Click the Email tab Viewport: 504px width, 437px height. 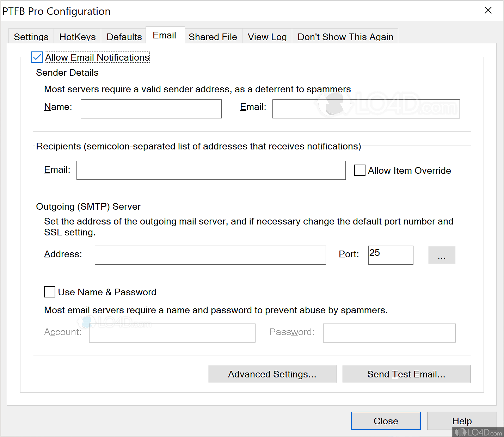[x=165, y=35]
